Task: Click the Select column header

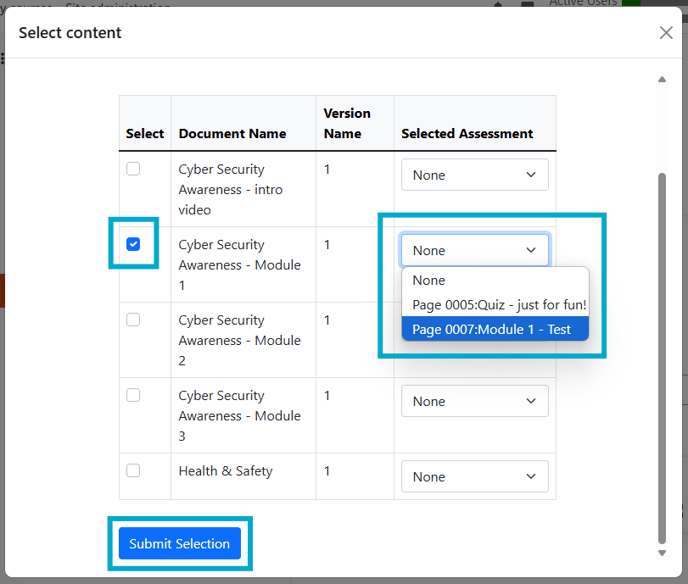Action: (145, 133)
